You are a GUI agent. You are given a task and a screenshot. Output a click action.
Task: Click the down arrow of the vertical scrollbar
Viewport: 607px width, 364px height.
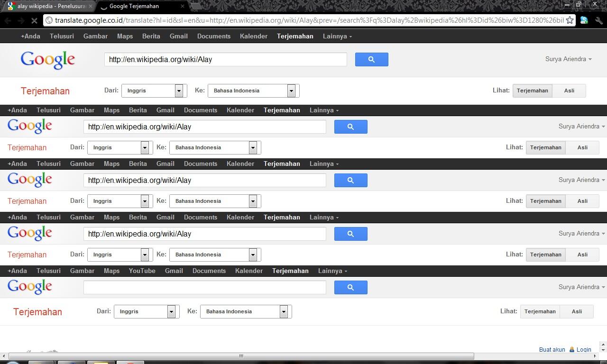[603, 350]
